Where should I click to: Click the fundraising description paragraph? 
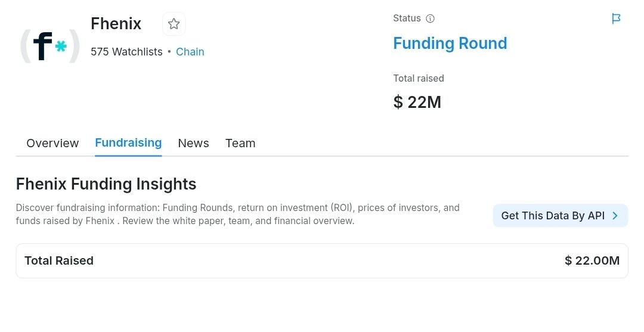pos(237,214)
